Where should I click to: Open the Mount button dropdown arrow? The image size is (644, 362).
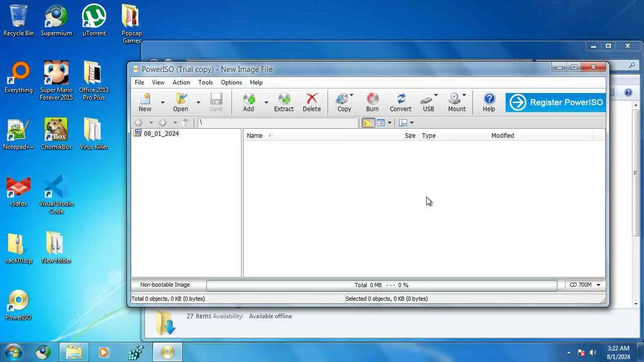point(464,95)
